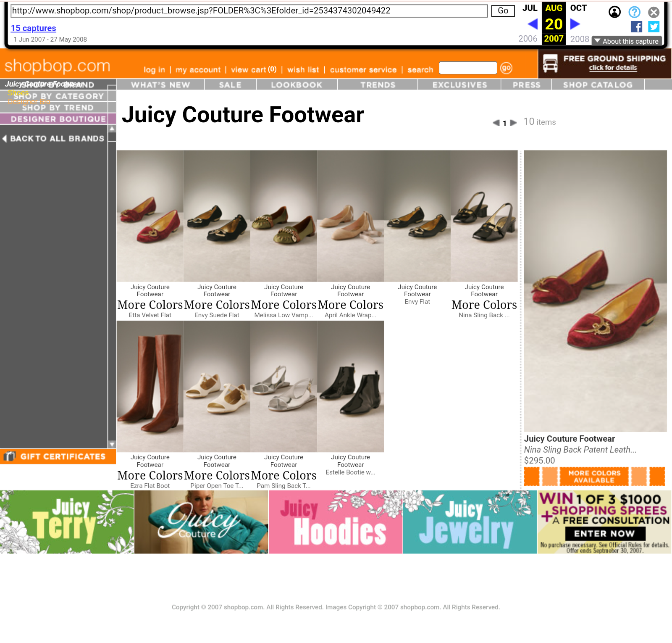The height and width of the screenshot is (643, 672).
Task: Click large featured red velvet flat image
Action: click(595, 291)
